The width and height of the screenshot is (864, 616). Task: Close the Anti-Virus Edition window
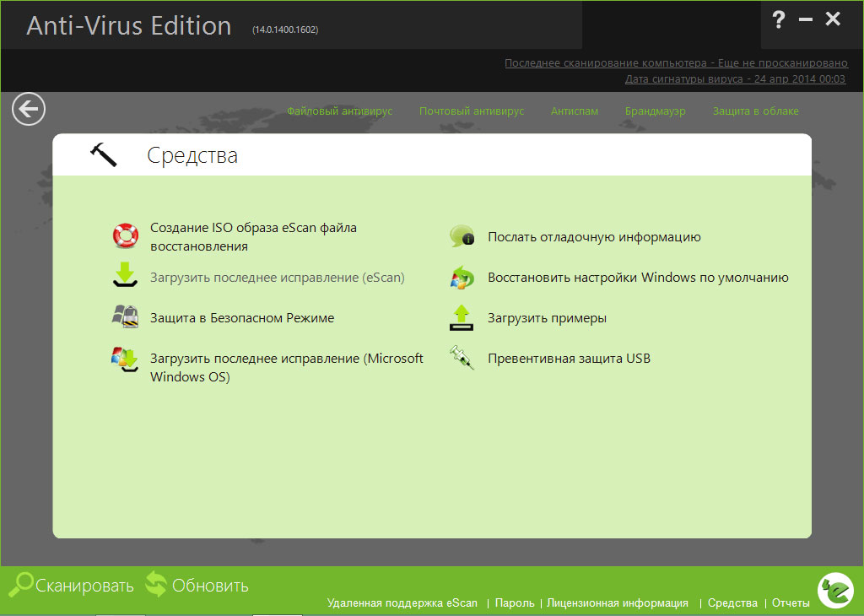pyautogui.click(x=833, y=19)
